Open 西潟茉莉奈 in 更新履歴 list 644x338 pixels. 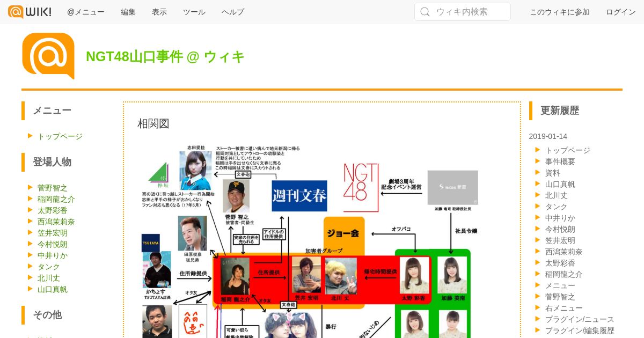[564, 252]
